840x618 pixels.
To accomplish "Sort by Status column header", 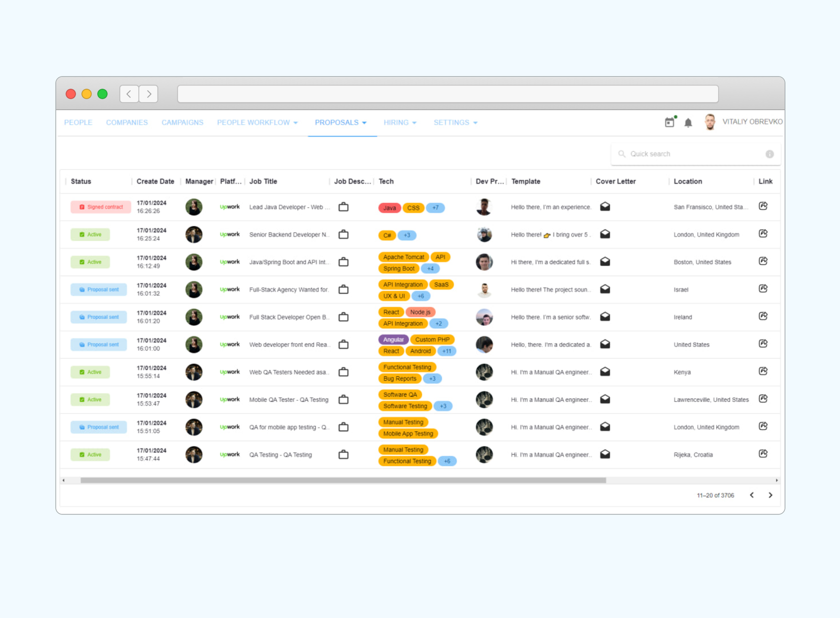I will click(81, 182).
